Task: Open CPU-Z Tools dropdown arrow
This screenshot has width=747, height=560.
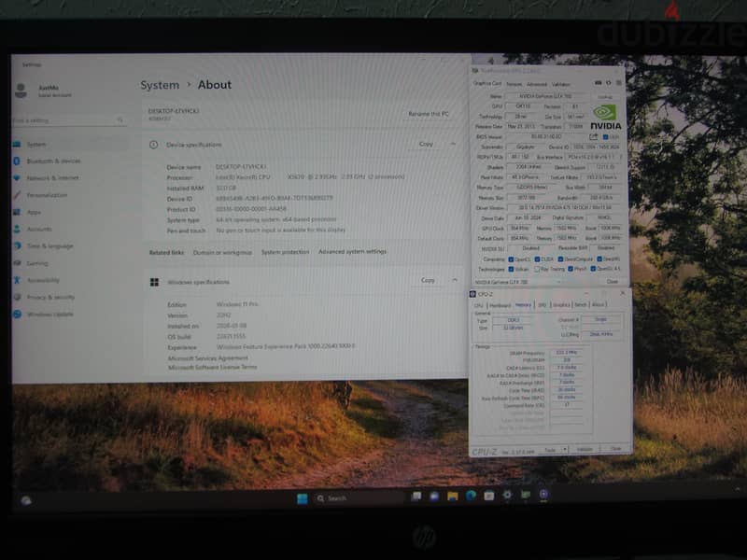Action: click(x=565, y=450)
